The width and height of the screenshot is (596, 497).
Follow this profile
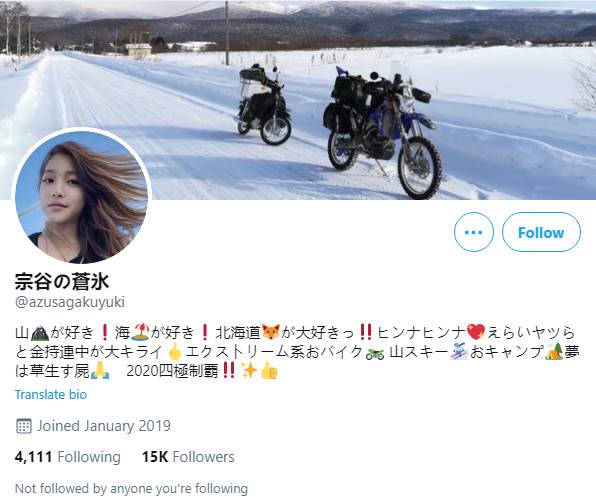click(541, 232)
